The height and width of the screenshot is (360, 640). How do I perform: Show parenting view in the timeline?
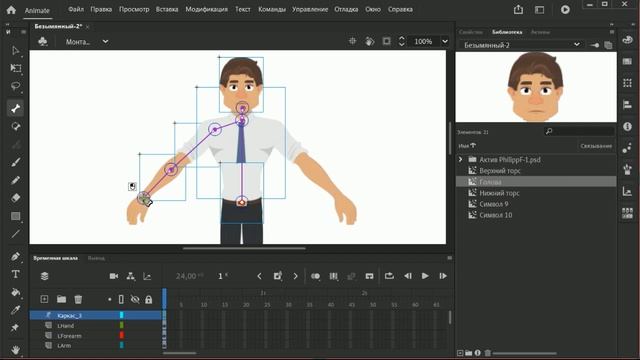click(x=131, y=276)
